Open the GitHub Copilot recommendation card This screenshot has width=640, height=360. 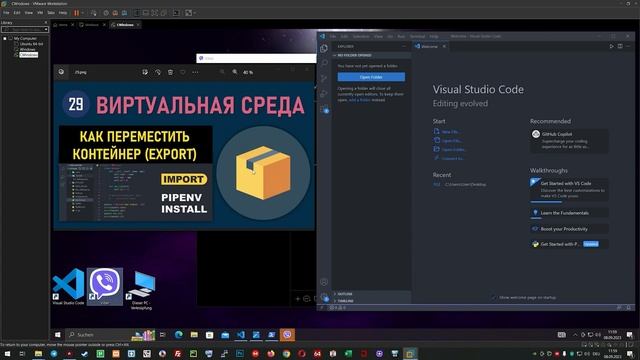pyautogui.click(x=569, y=140)
